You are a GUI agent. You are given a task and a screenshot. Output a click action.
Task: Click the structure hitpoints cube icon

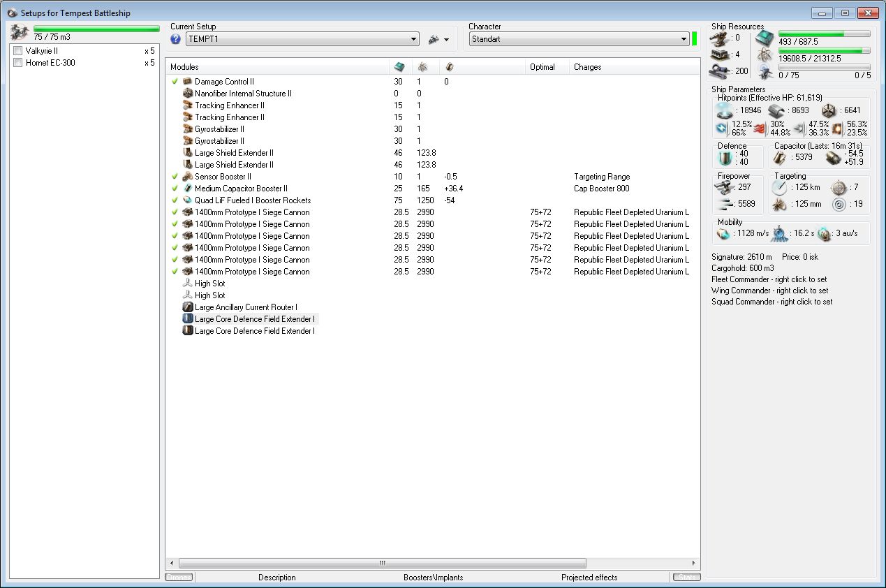tap(829, 110)
